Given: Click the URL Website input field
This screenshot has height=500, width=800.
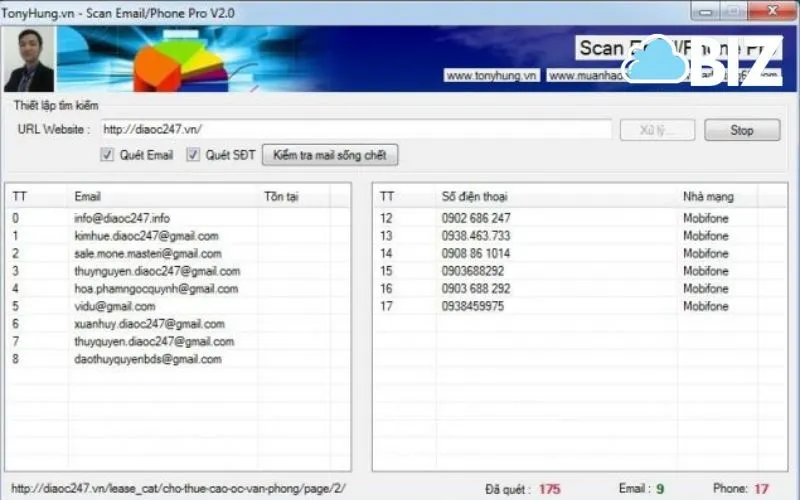Looking at the screenshot, I should point(355,129).
